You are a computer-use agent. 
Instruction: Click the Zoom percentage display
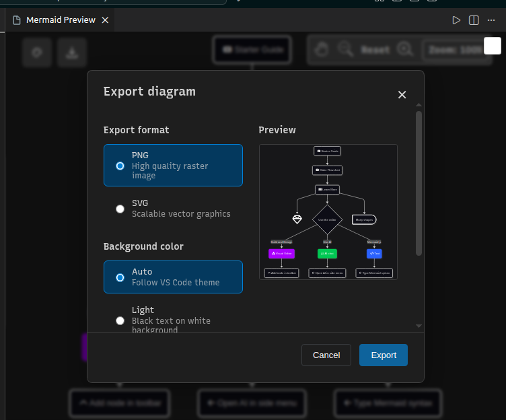[x=455, y=50]
